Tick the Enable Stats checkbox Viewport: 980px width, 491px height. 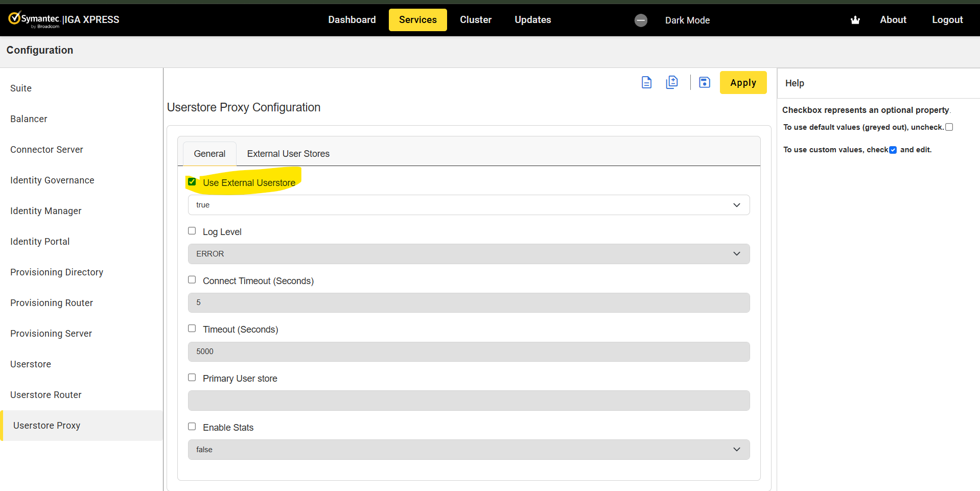click(192, 427)
